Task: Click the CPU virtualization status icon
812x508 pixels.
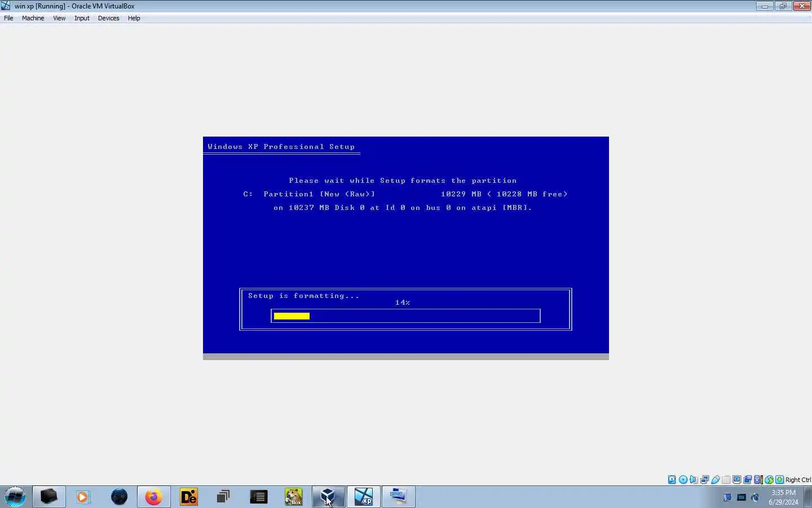Action: [758, 480]
